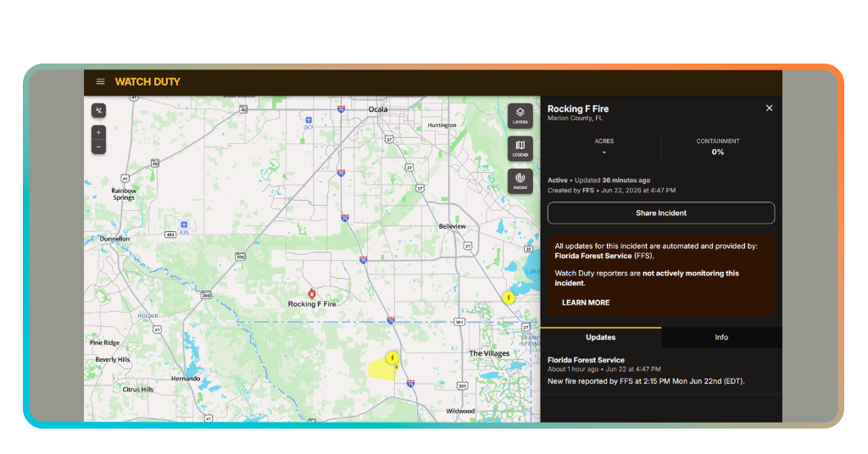Click the Containment 0% value
868x454 pixels.
pos(717,152)
